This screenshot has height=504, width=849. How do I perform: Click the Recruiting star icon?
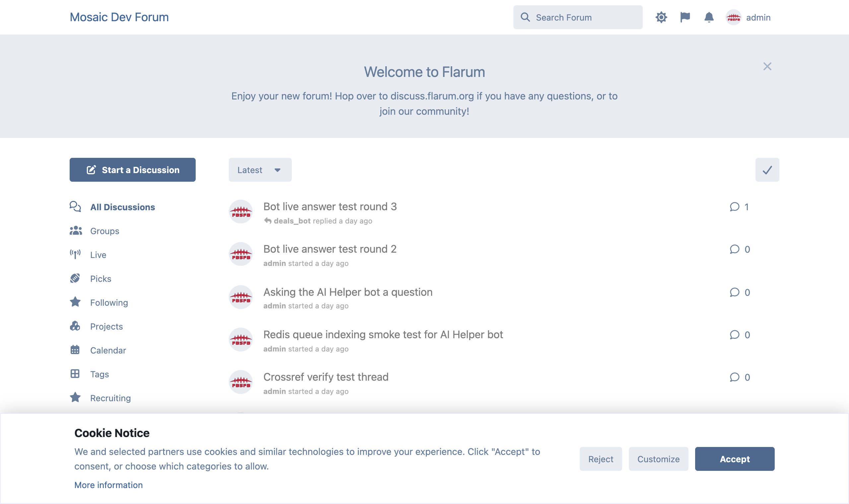(75, 398)
